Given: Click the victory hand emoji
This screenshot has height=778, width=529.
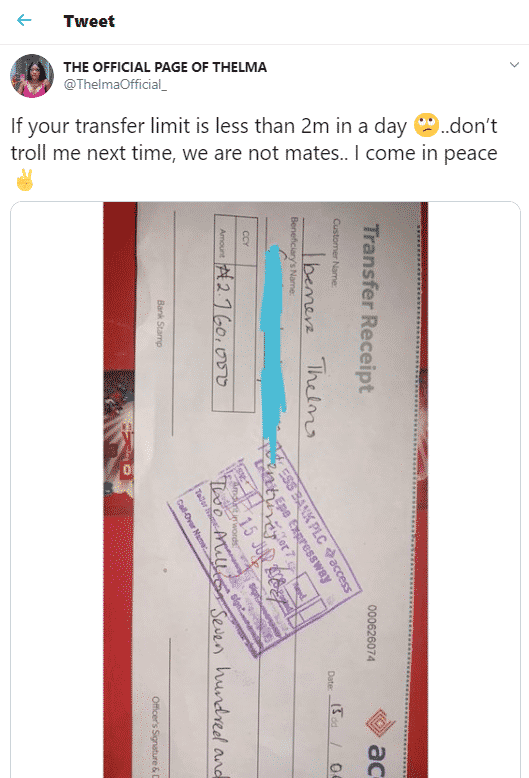Looking at the screenshot, I should [x=24, y=180].
